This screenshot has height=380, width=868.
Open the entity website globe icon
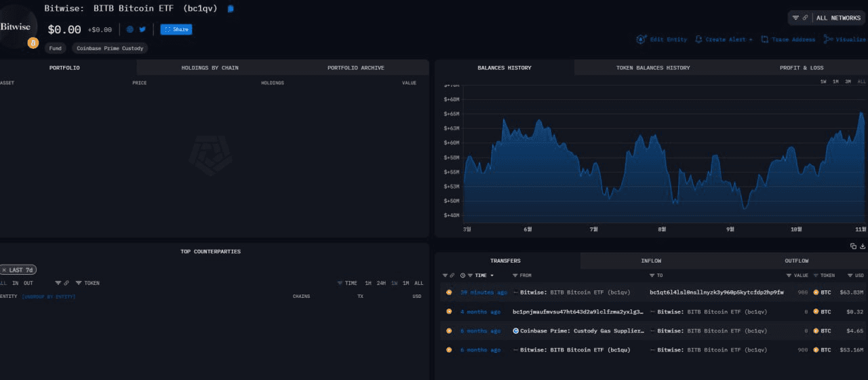[130, 29]
